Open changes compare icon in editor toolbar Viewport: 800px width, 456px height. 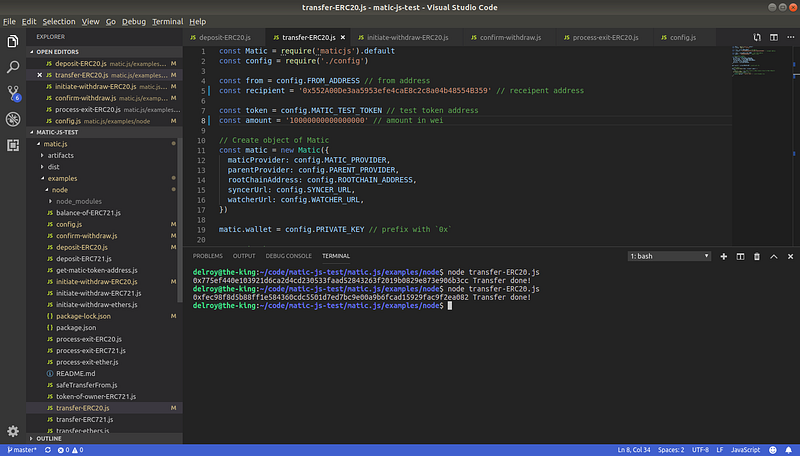pos(757,37)
